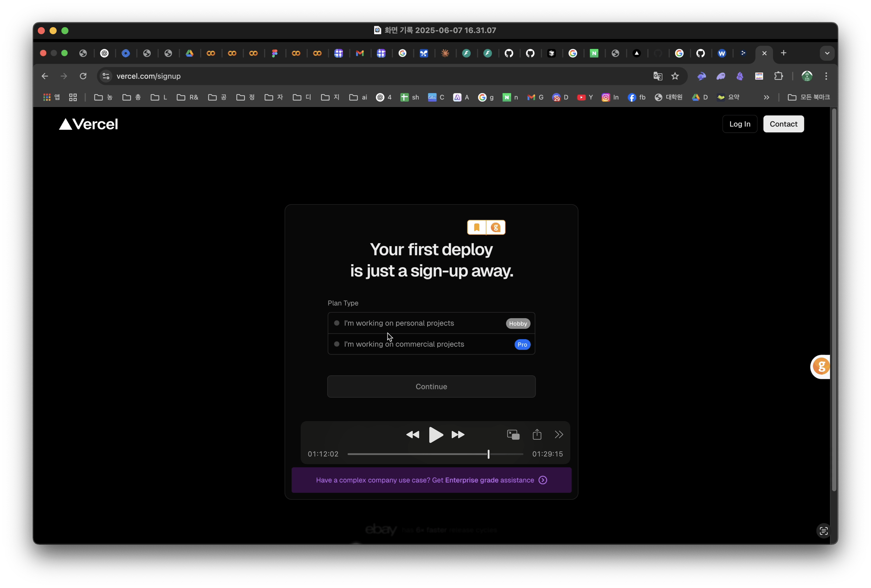Reload the vercel.com page

[83, 76]
